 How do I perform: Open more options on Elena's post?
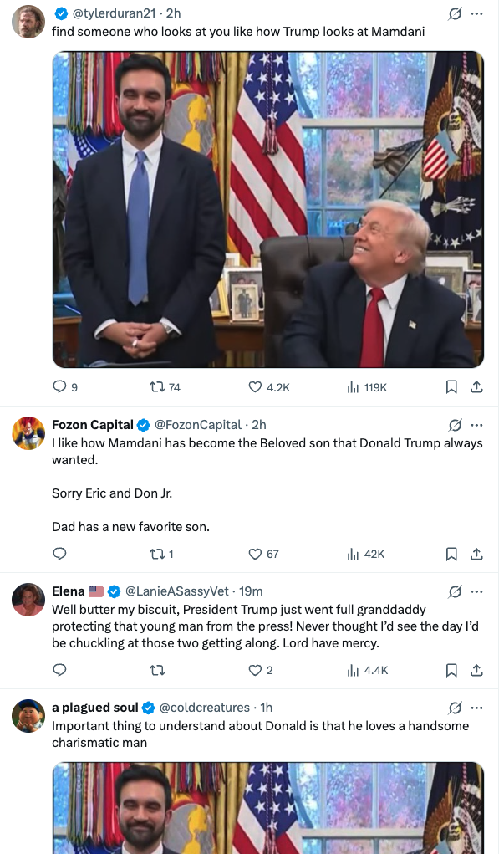477,591
